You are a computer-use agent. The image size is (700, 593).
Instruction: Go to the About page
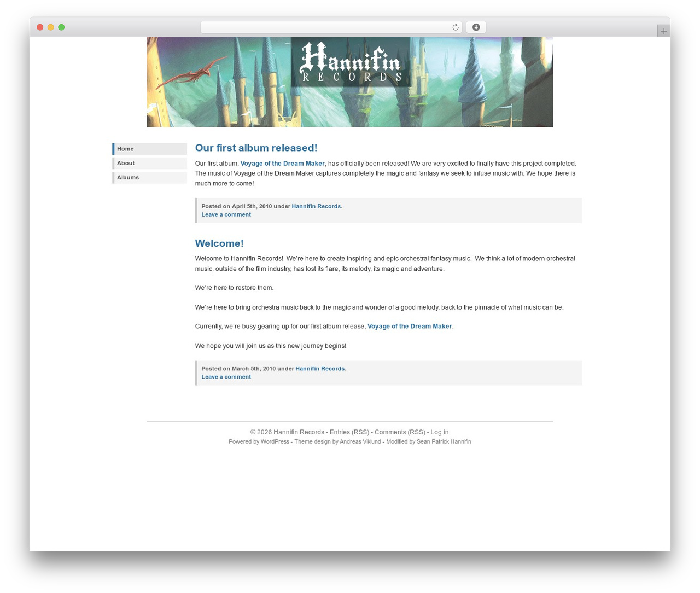(x=150, y=163)
